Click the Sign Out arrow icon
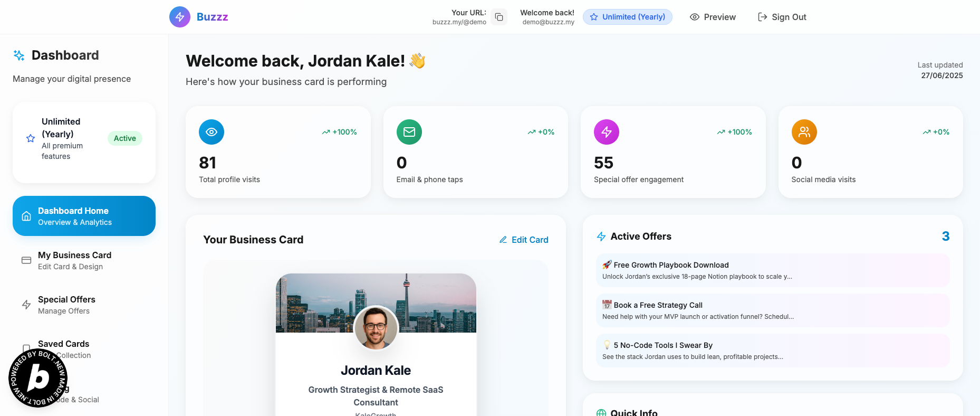Screen dimensions: 980x416 point(762,17)
